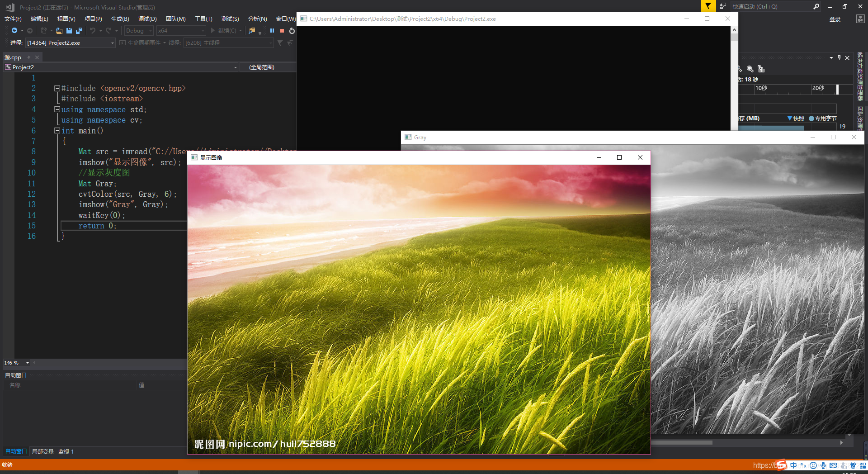Open the 调试(D) menu

(x=147, y=19)
